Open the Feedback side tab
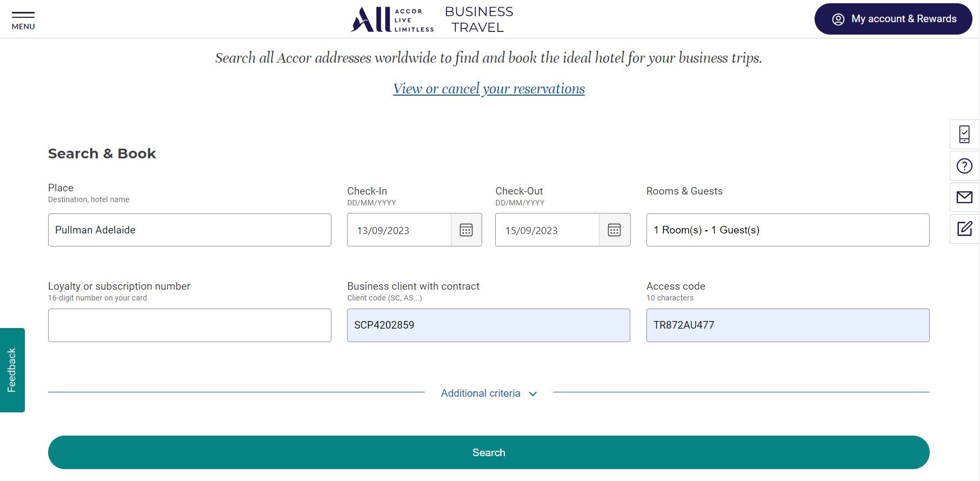The width and height of the screenshot is (980, 481). [12, 370]
